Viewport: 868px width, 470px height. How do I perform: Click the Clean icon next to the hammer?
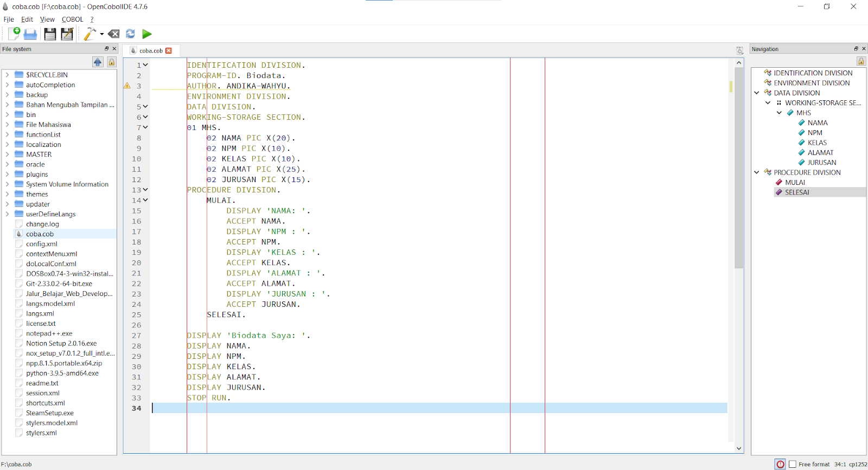(x=113, y=34)
